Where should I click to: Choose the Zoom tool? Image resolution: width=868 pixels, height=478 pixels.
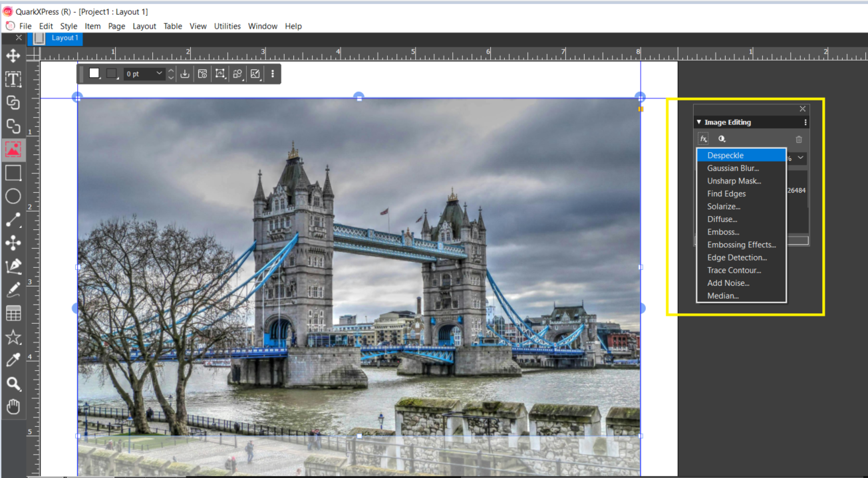[x=13, y=384]
